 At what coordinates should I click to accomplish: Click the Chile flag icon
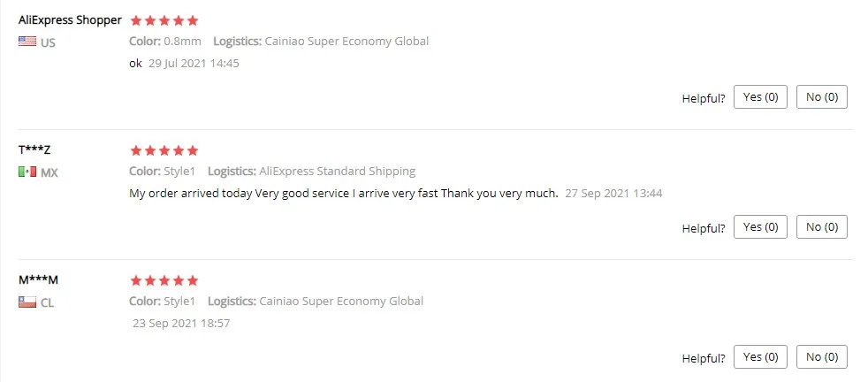coord(27,302)
